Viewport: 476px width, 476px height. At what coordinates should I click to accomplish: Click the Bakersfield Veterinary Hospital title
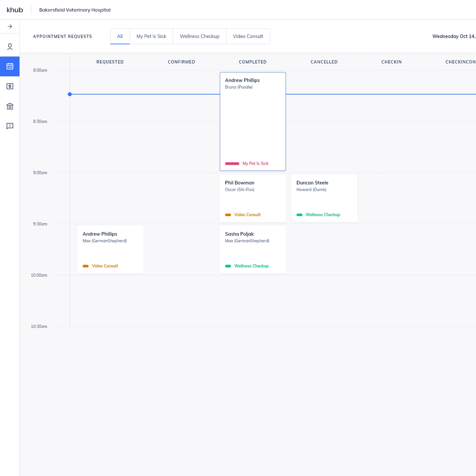pos(75,10)
